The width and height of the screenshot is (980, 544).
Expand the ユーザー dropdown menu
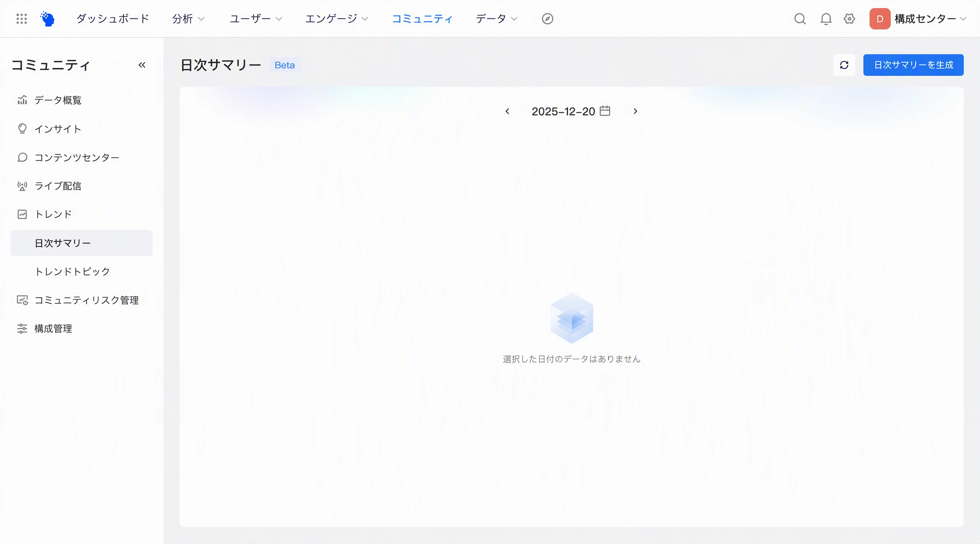(x=256, y=19)
